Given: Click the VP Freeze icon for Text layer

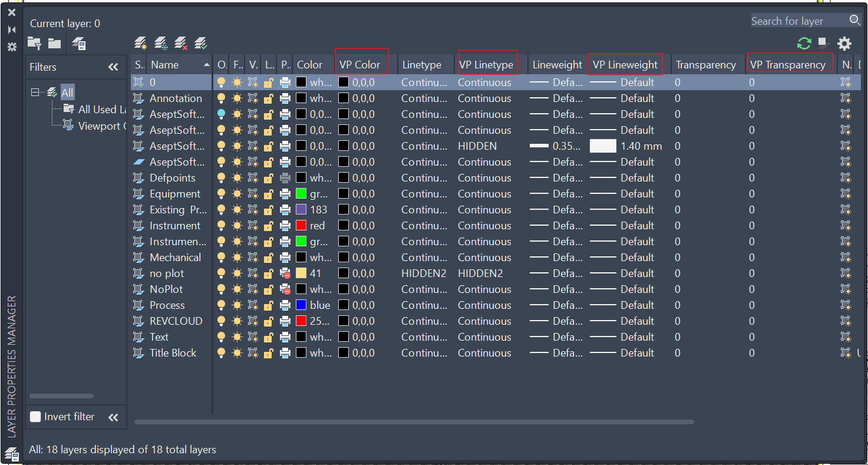Looking at the screenshot, I should (253, 337).
